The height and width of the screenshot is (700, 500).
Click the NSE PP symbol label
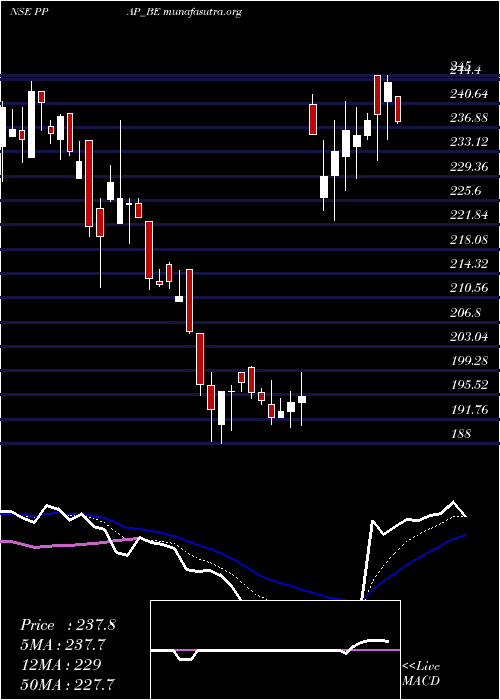pos(29,12)
